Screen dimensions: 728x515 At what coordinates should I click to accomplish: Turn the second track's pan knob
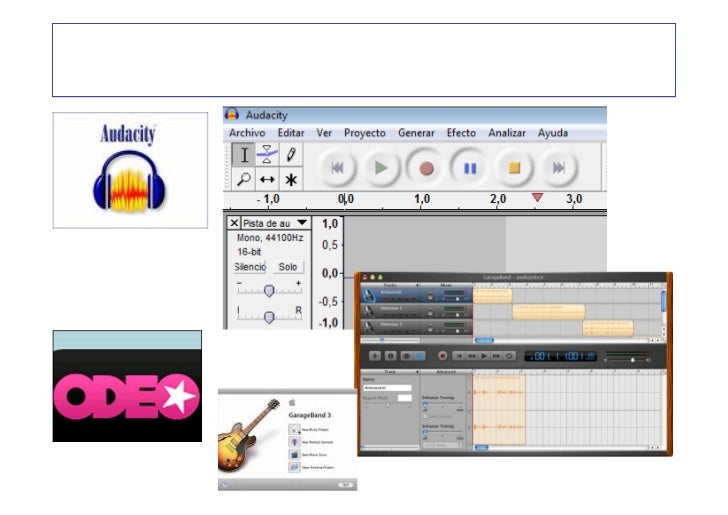[430, 312]
